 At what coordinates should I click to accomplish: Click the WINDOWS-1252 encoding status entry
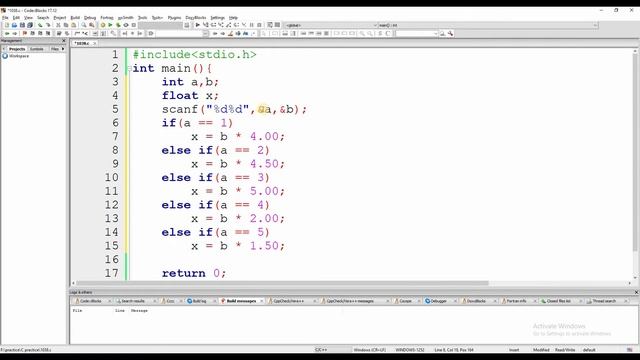tap(410, 350)
